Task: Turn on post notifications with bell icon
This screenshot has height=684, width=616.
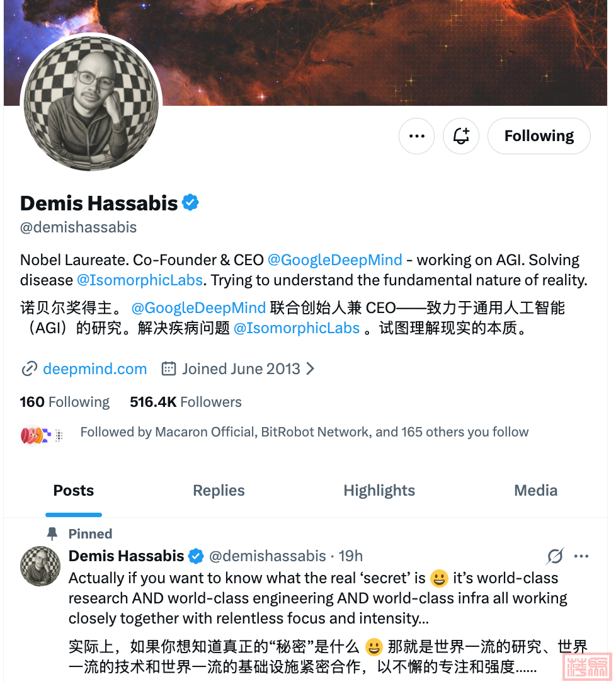Action: click(x=460, y=136)
